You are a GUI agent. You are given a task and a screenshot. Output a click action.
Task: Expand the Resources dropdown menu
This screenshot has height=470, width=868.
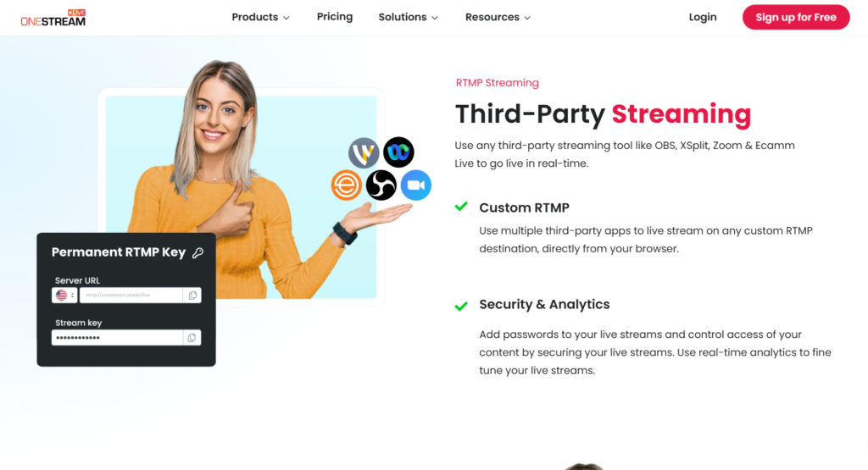click(x=498, y=17)
